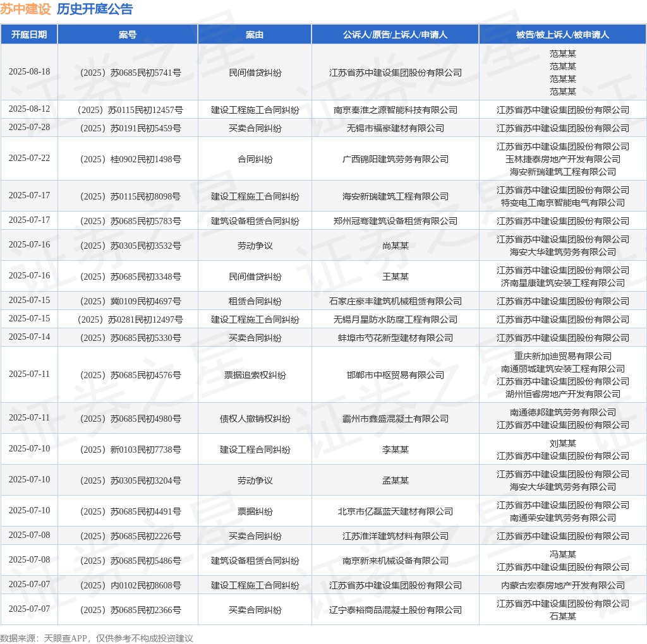Click plaintiff 南京秦淮之源智能科技有限公司
Image resolution: width=647 pixels, height=644 pixels.
click(395, 110)
